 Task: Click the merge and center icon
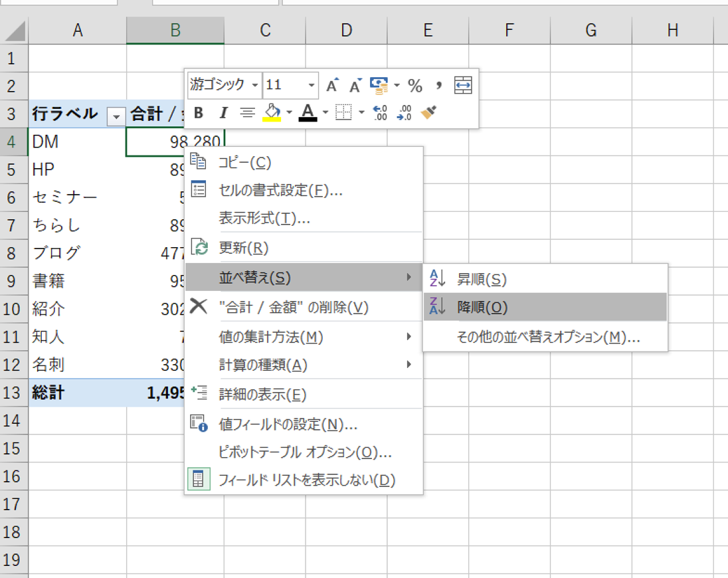(463, 86)
